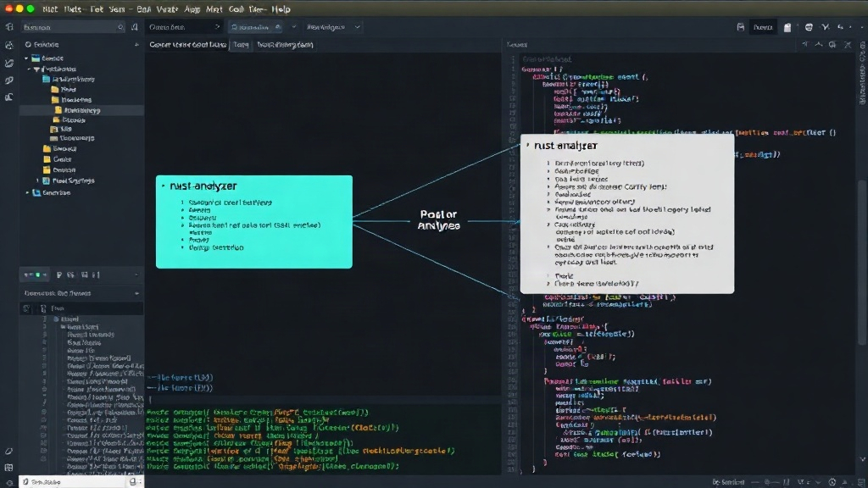This screenshot has height=488, width=868.
Task: Click the lock icon in the white status item
Action: [133, 482]
